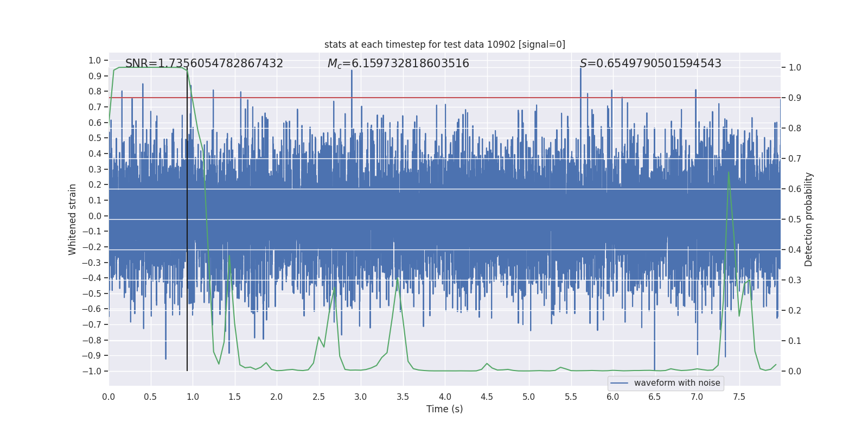Image resolution: width=868 pixels, height=434 pixels.
Task: Click the 0.0 tick on the Whitened strain axis
Action: pyautogui.click(x=95, y=216)
